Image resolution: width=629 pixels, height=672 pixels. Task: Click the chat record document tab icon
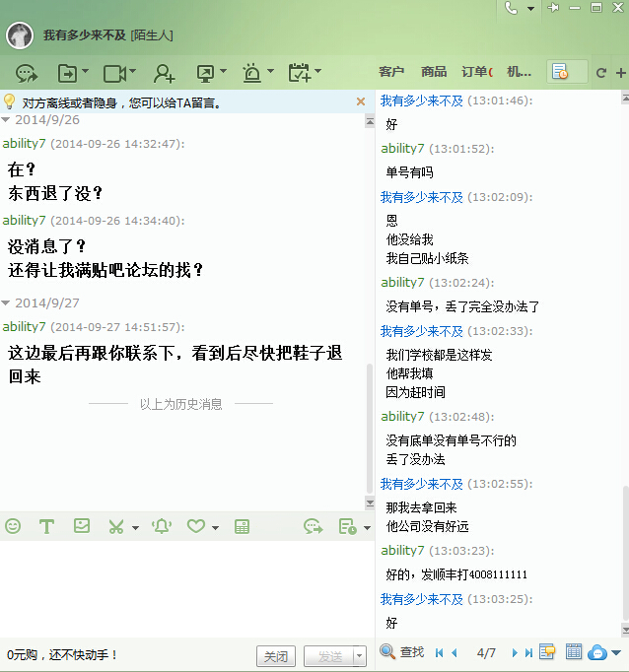[x=560, y=72]
